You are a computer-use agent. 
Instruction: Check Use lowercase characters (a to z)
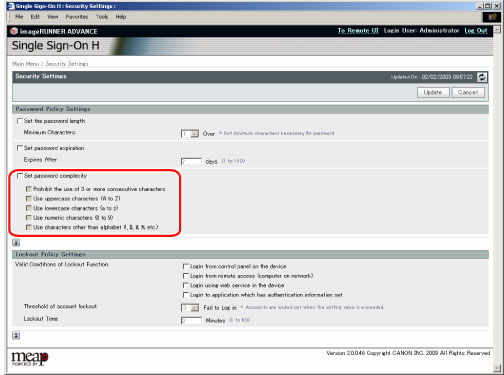29,208
